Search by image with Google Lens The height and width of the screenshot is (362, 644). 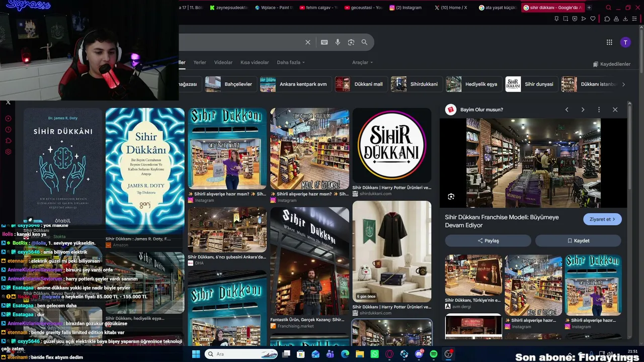point(351,42)
